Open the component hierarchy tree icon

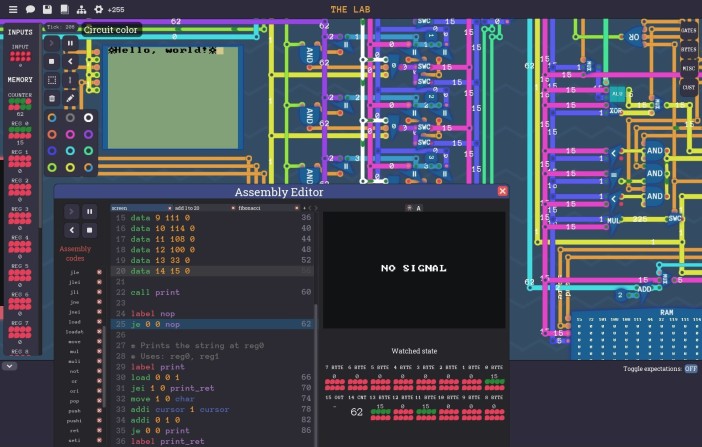[x=81, y=9]
